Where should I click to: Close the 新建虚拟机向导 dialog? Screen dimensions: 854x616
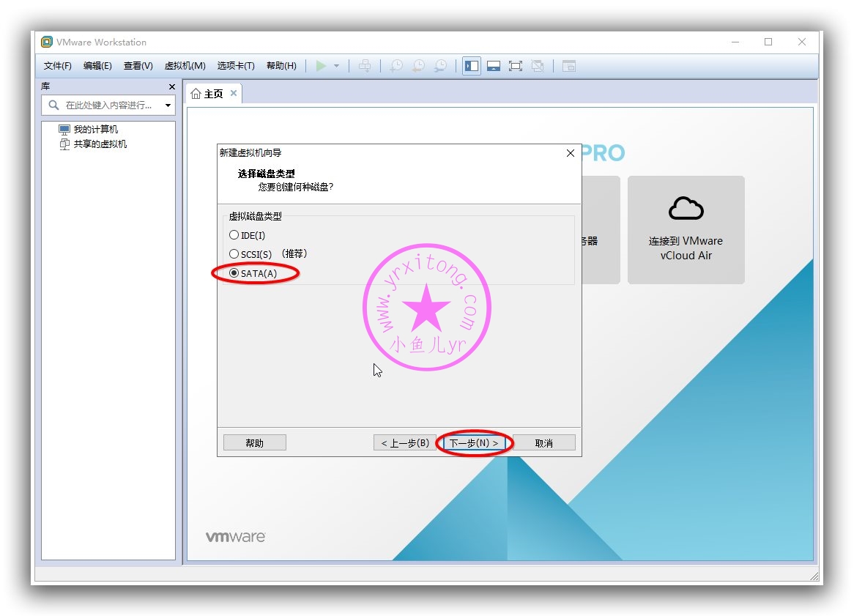pos(571,153)
